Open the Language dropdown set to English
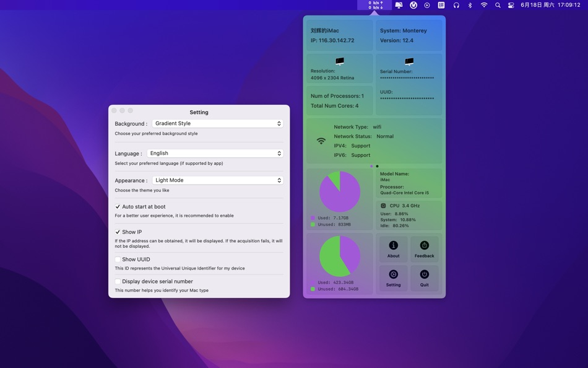Screen dimensions: 588x368 [x=215, y=153]
